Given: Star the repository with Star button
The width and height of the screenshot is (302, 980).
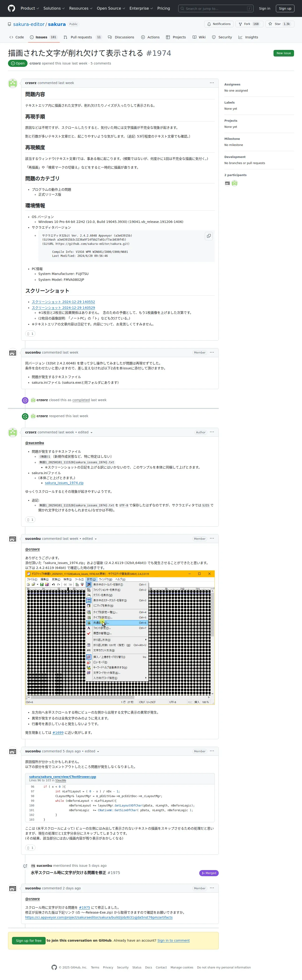Looking at the screenshot, I should [x=279, y=24].
